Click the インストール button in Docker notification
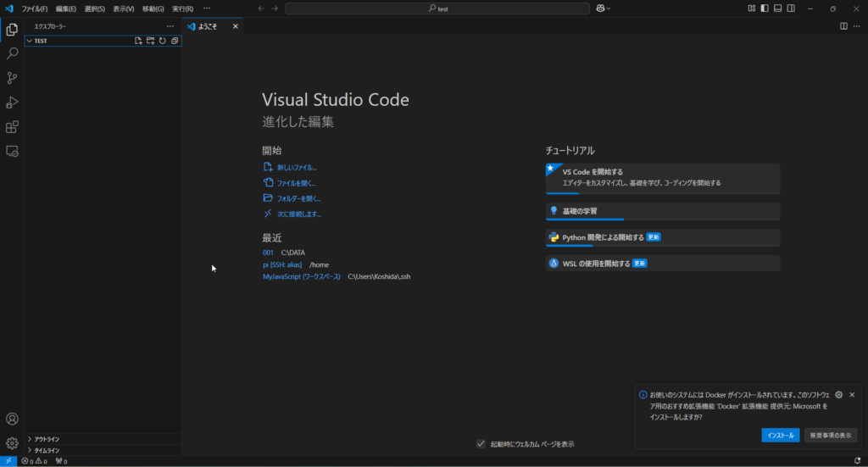Viewport: 868px width, 467px height. point(781,436)
